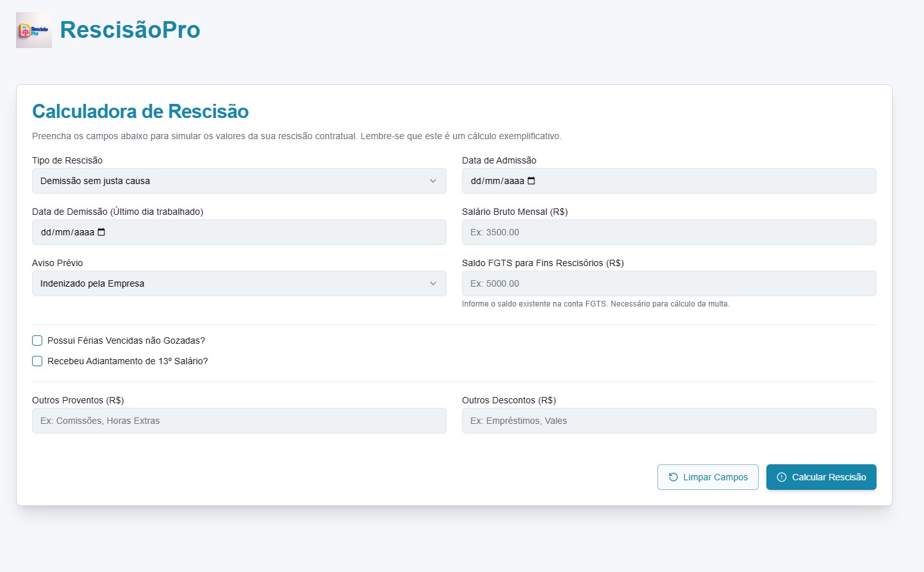Open calendar picker icon for Data de Admissão

pyautogui.click(x=531, y=181)
